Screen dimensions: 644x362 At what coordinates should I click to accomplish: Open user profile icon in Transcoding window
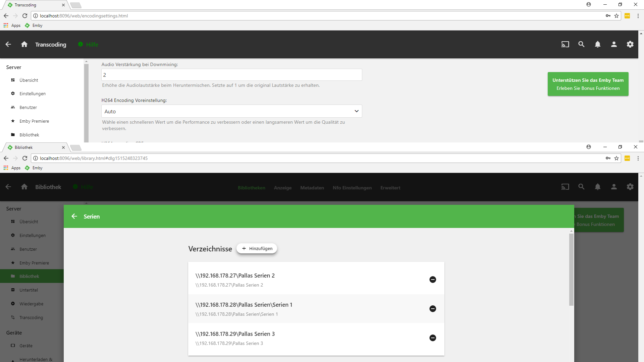[614, 44]
